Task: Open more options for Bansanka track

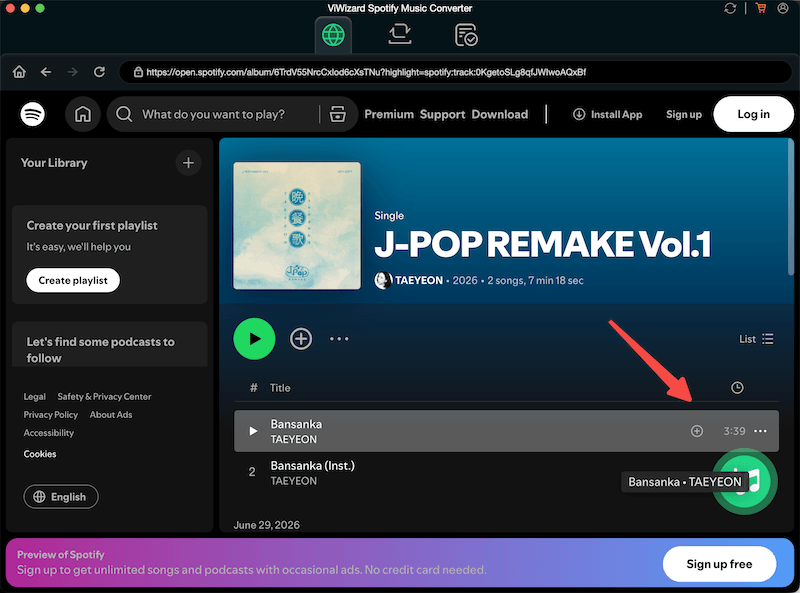Action: point(760,431)
